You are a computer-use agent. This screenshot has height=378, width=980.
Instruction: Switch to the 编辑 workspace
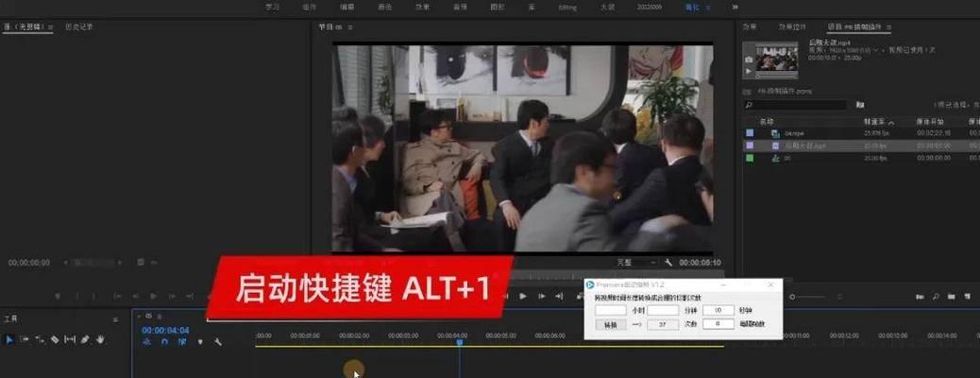click(x=346, y=7)
